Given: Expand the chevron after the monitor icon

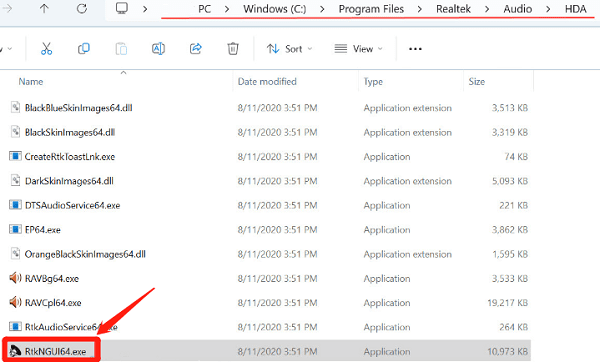Looking at the screenshot, I should click(x=145, y=9).
